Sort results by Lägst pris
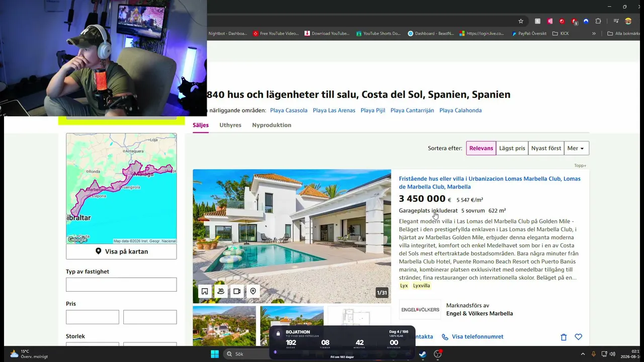 512,148
